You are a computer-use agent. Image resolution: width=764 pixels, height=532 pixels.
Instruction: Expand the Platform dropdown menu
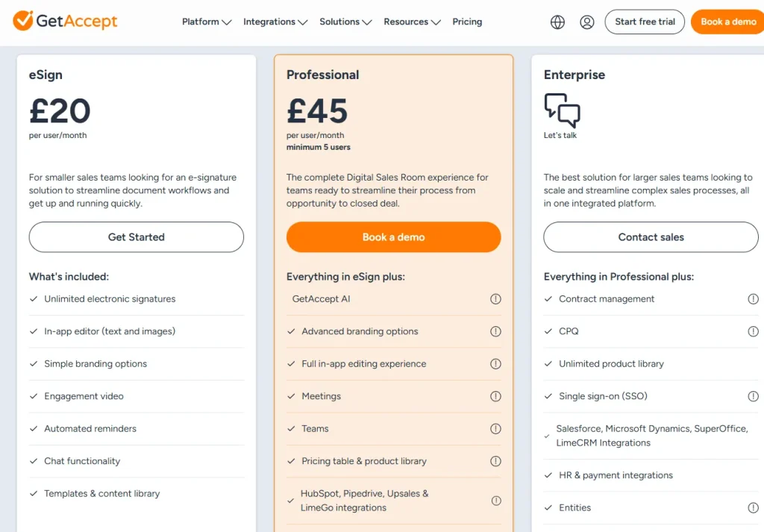click(207, 22)
